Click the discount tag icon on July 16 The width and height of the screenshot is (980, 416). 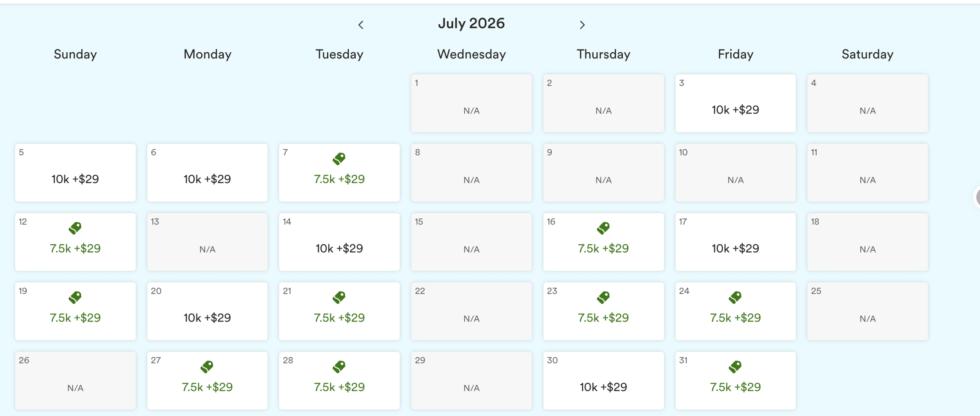[x=603, y=228]
